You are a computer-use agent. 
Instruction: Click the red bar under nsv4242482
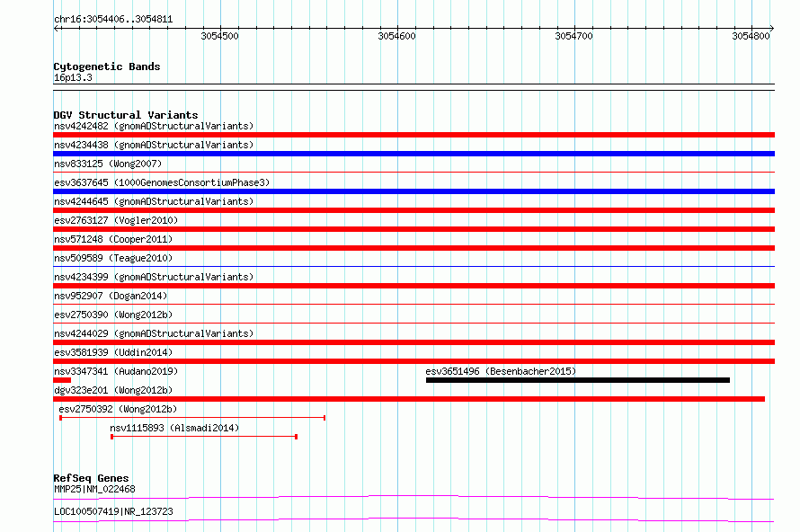tap(413, 135)
